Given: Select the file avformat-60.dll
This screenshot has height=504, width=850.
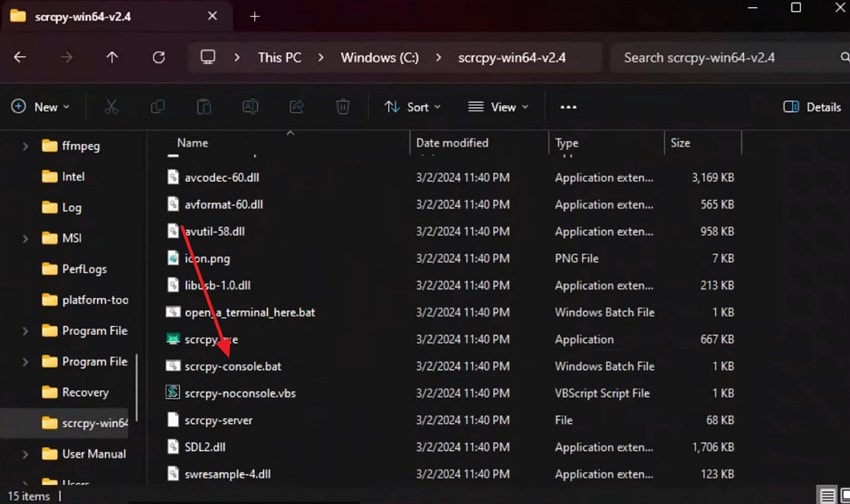Looking at the screenshot, I should (x=223, y=204).
